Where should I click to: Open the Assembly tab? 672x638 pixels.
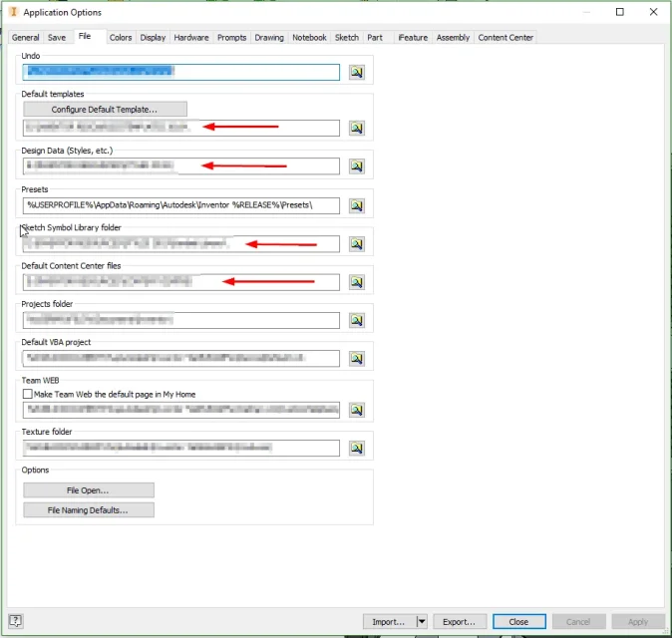coord(453,37)
